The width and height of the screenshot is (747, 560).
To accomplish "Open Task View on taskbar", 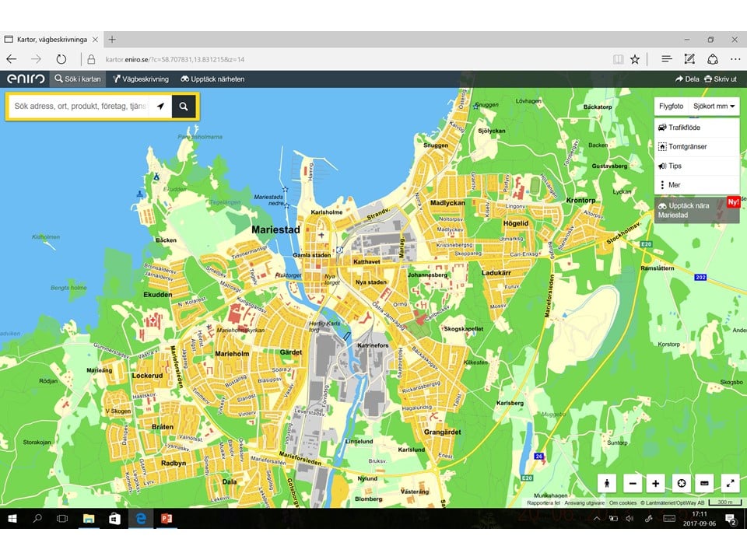I will 62,519.
